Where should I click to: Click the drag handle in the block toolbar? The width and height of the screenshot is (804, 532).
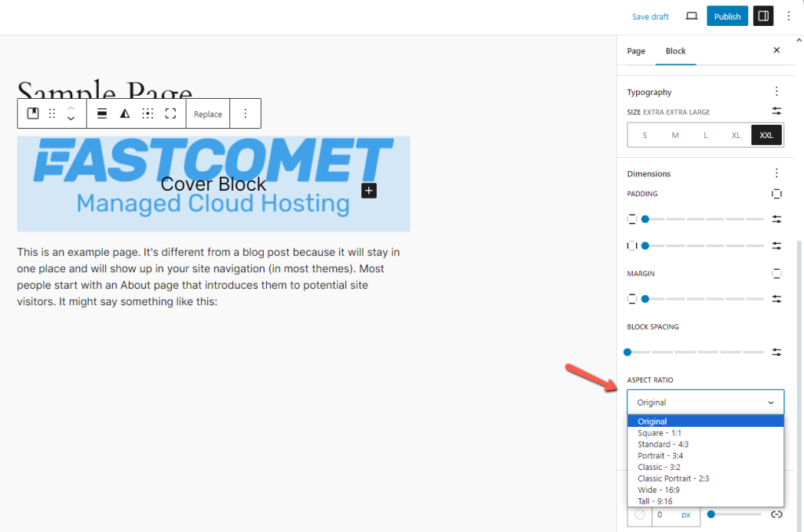[x=52, y=113]
